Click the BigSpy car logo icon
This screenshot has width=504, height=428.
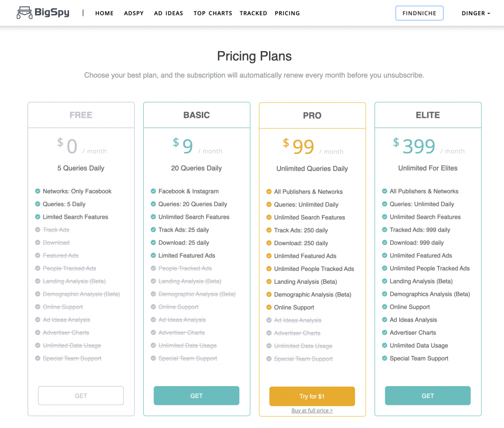(24, 13)
